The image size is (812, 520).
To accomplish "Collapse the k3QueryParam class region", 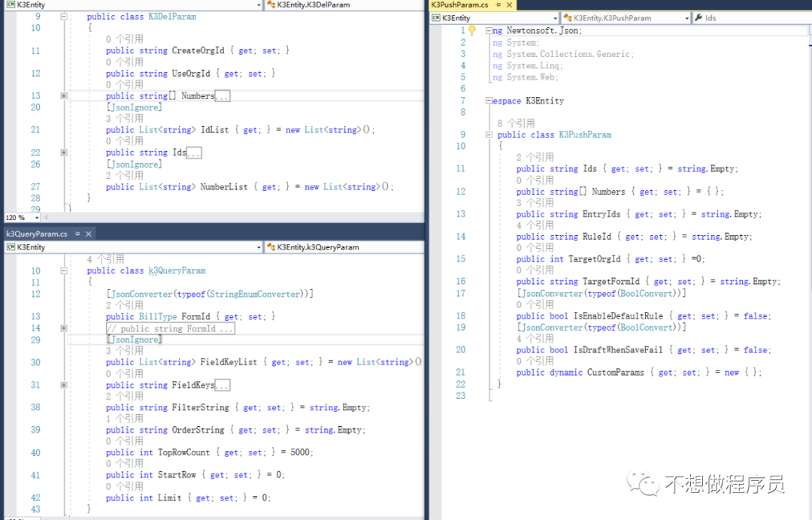I will click(x=64, y=271).
